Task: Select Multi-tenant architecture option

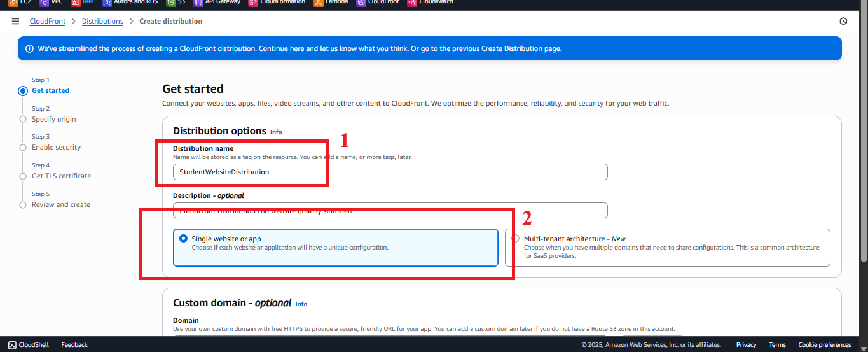Action: click(668, 247)
